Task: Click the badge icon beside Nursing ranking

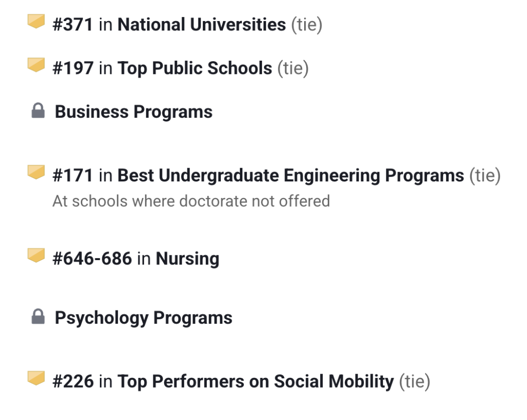Action: coord(36,255)
